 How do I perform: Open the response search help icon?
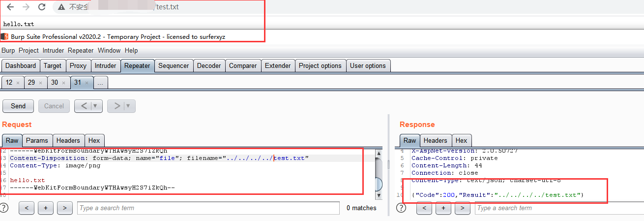(x=401, y=208)
